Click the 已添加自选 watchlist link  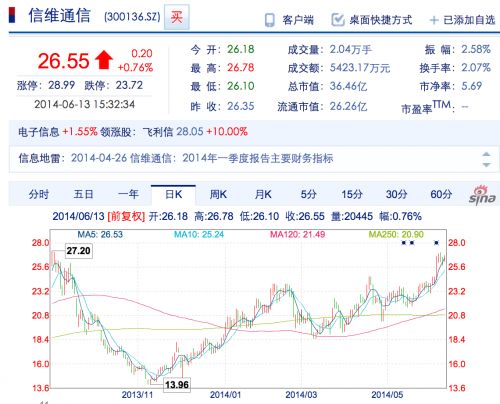(x=469, y=20)
